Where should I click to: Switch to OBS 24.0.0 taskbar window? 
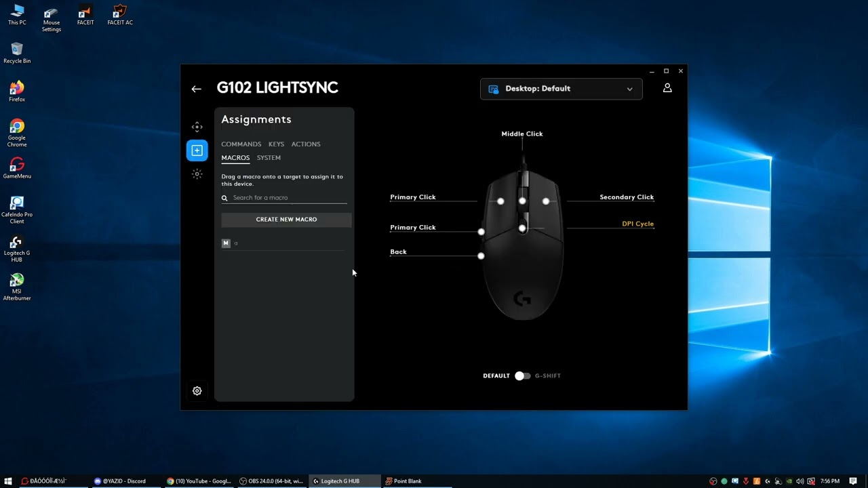(271, 481)
